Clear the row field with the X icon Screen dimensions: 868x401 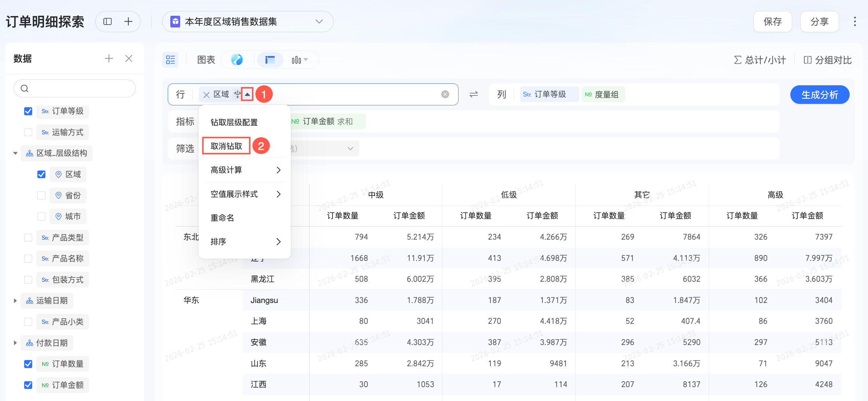pyautogui.click(x=445, y=94)
